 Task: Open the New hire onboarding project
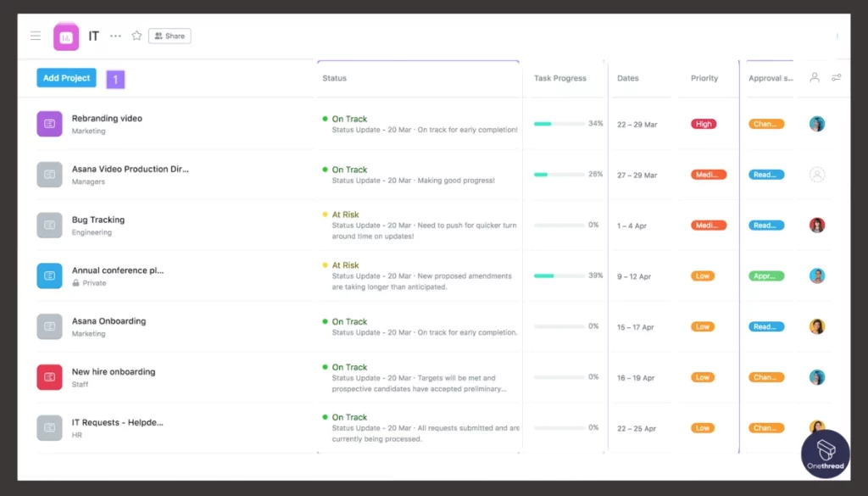(114, 371)
